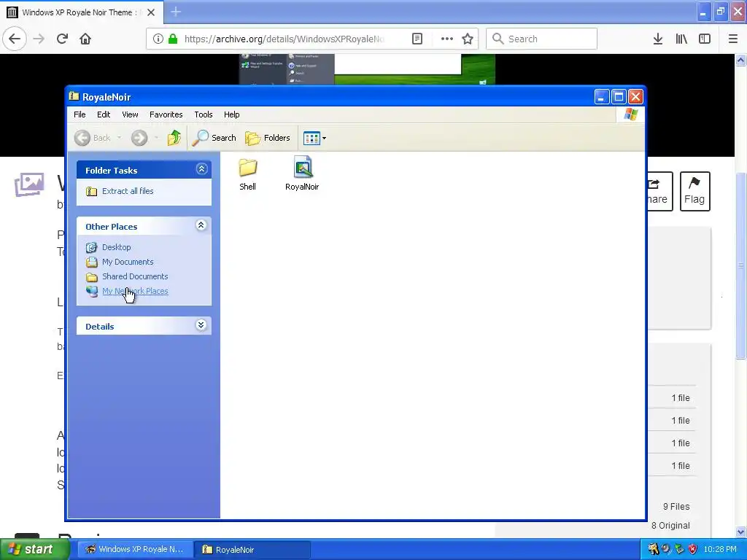
Task: Open Shared Documents link
Action: click(135, 276)
